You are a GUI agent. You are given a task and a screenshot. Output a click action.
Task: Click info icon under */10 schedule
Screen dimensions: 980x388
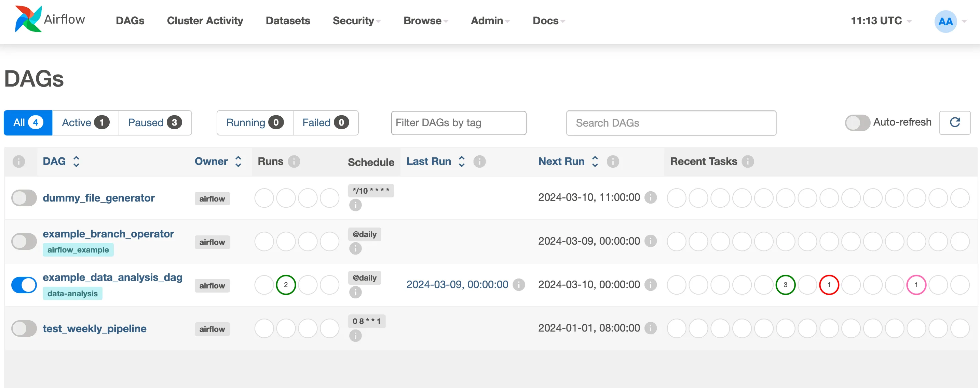point(355,205)
